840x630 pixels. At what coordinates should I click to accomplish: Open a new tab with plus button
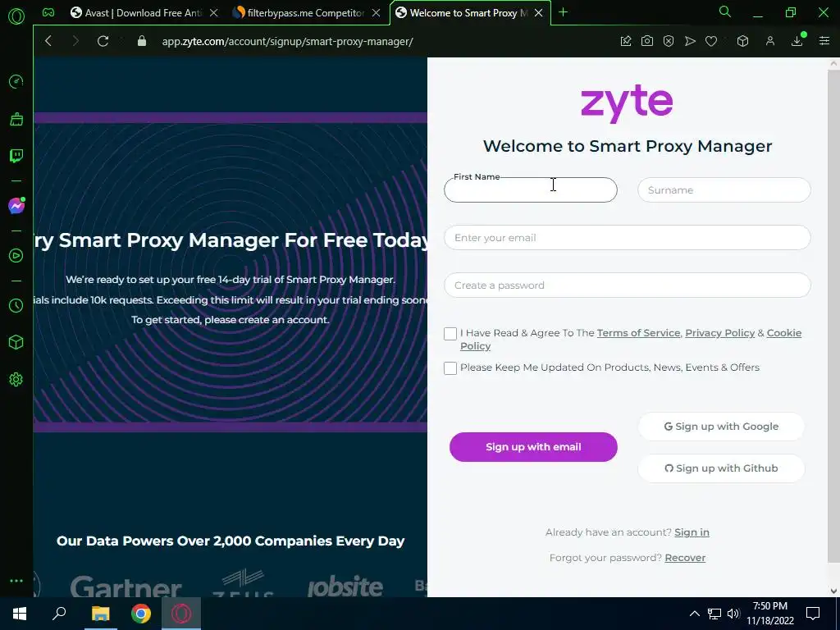coord(563,12)
